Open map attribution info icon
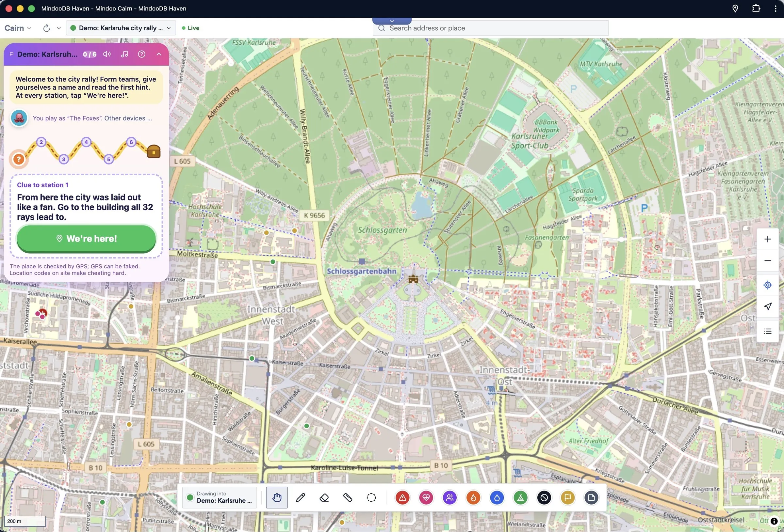The width and height of the screenshot is (784, 532). click(774, 521)
